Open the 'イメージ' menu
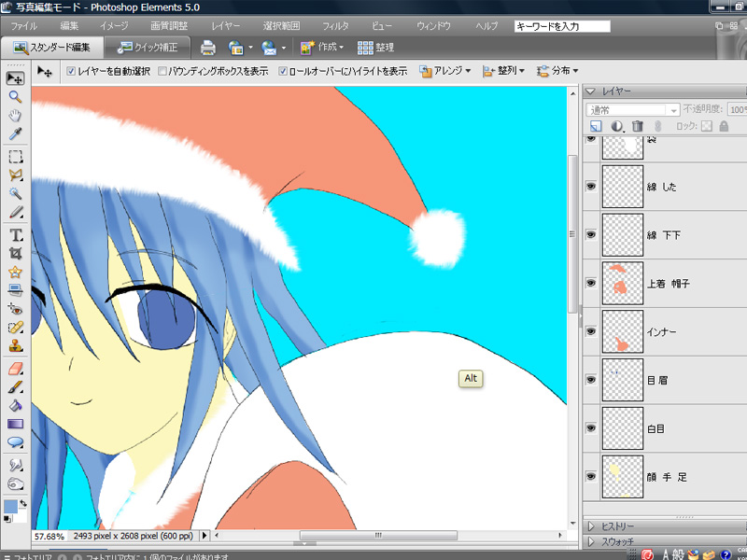This screenshot has height=560, width=747. 114,26
